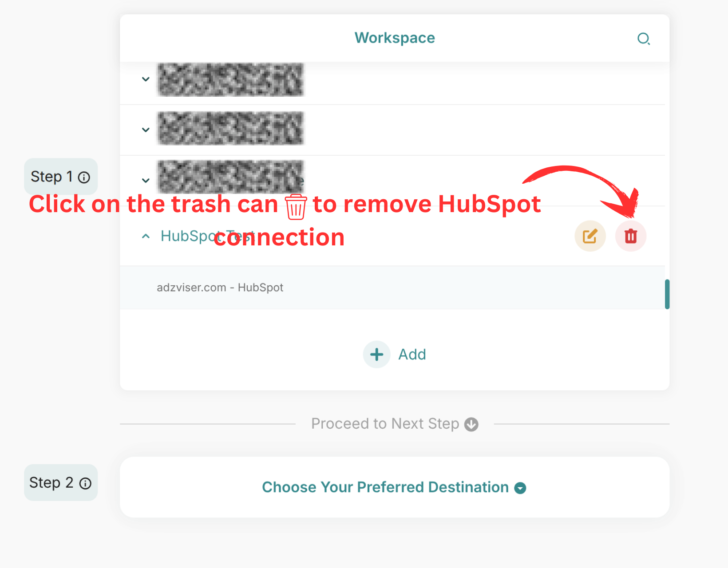The image size is (728, 568).
Task: Click the trash can to remove HubSpot connection
Action: pos(631,236)
